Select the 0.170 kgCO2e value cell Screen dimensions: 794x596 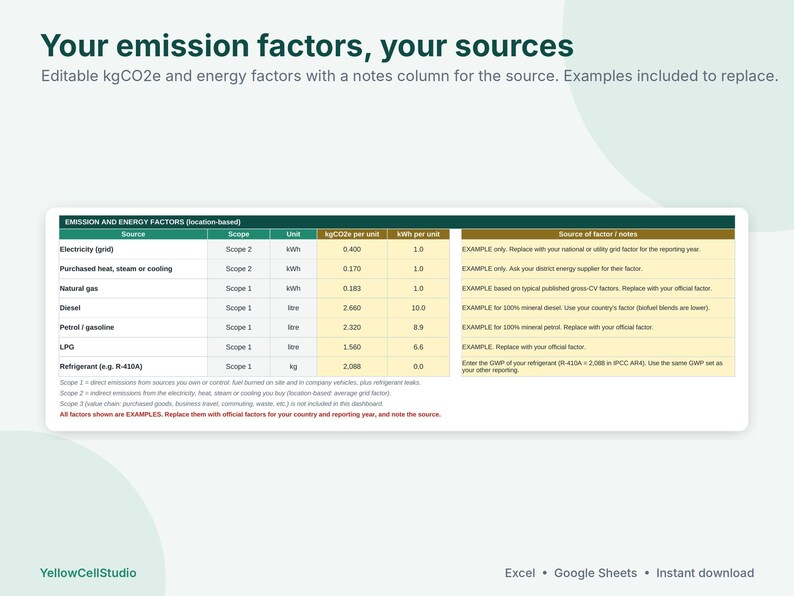point(352,269)
